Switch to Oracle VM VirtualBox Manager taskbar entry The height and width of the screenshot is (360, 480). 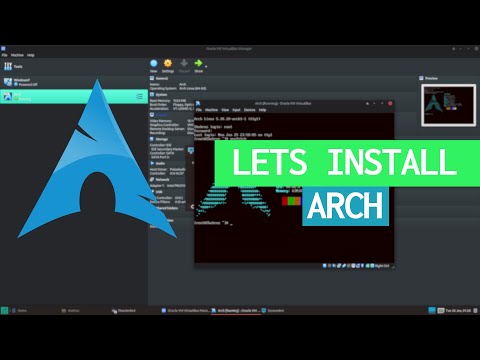point(185,311)
